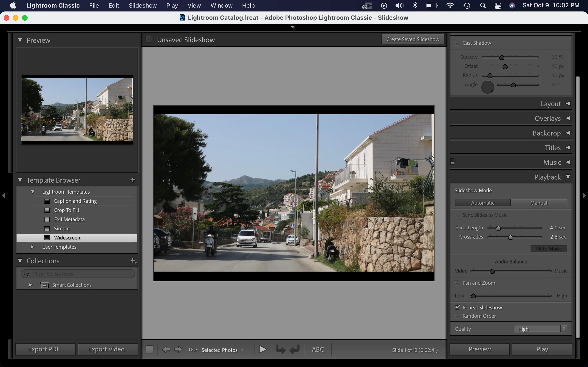
Task: Rotate adornment counterclockwise icon
Action: pyautogui.click(x=280, y=350)
